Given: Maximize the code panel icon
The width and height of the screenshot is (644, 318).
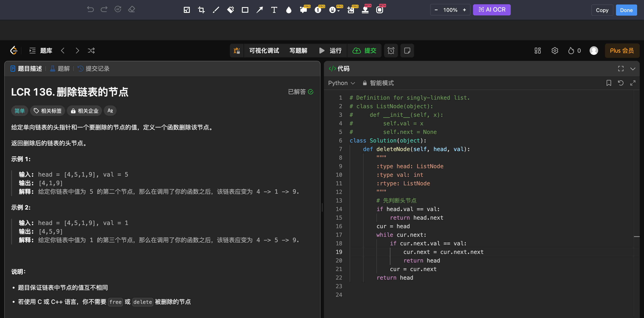Looking at the screenshot, I should tap(620, 69).
